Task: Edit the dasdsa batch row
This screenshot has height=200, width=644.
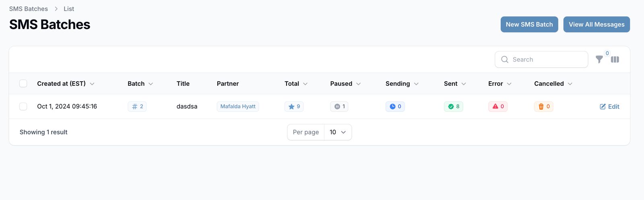Action: point(609,107)
